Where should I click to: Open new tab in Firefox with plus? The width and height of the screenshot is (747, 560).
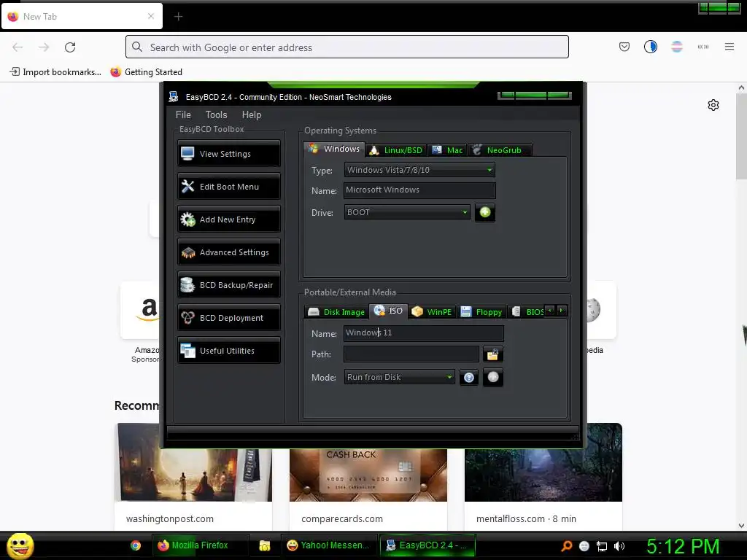tap(178, 17)
